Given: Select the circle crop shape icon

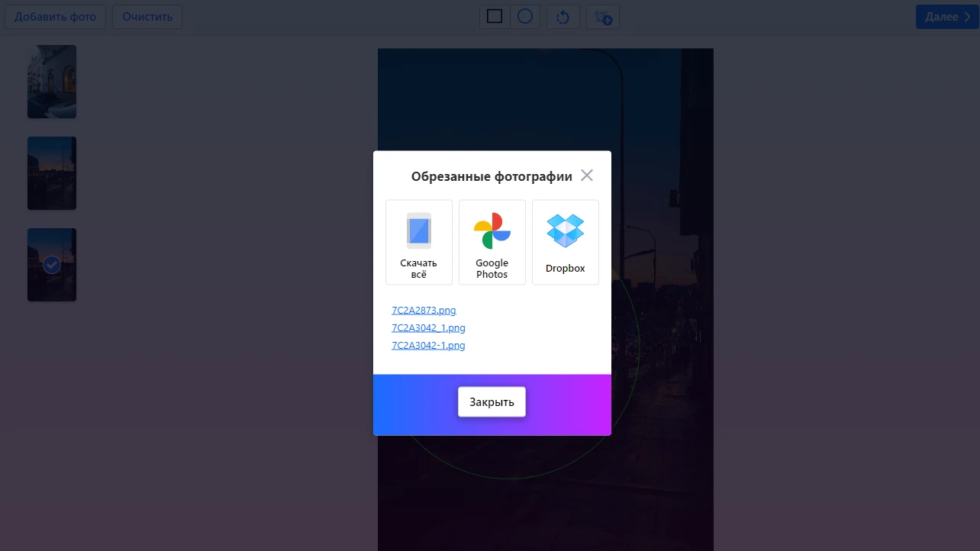Looking at the screenshot, I should coord(525,16).
